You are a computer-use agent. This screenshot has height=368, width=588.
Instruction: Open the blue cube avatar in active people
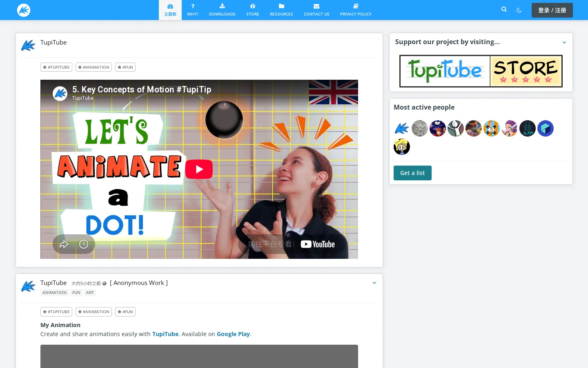[x=546, y=128]
